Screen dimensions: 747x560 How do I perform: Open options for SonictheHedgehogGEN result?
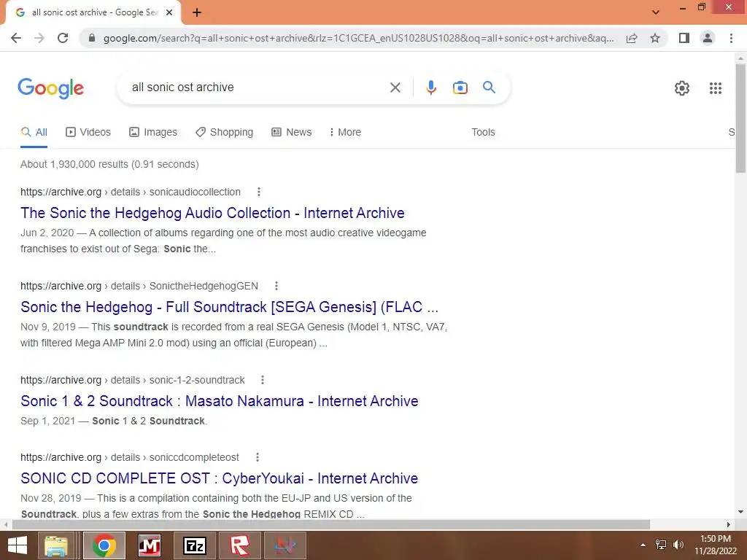point(276,286)
